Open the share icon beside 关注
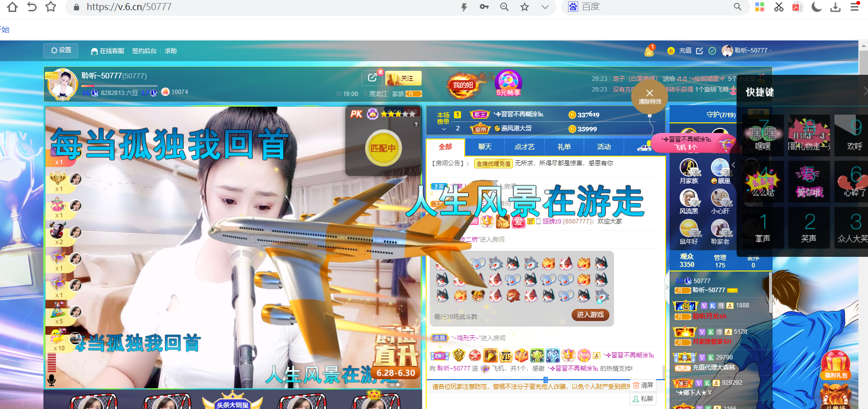 (x=372, y=78)
